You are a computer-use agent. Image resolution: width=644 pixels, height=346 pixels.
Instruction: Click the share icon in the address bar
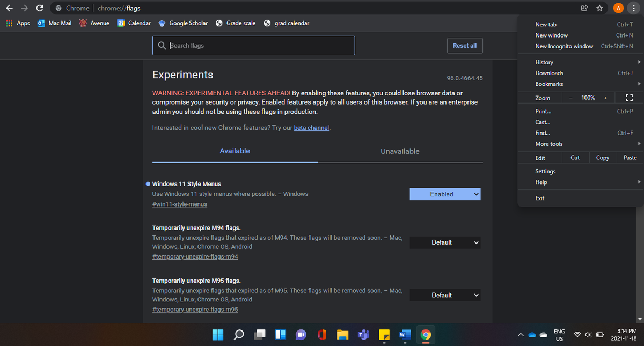coord(584,8)
